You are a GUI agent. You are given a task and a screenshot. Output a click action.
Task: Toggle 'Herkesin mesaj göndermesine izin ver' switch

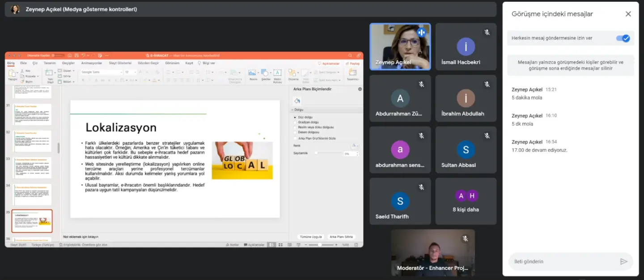pos(623,38)
